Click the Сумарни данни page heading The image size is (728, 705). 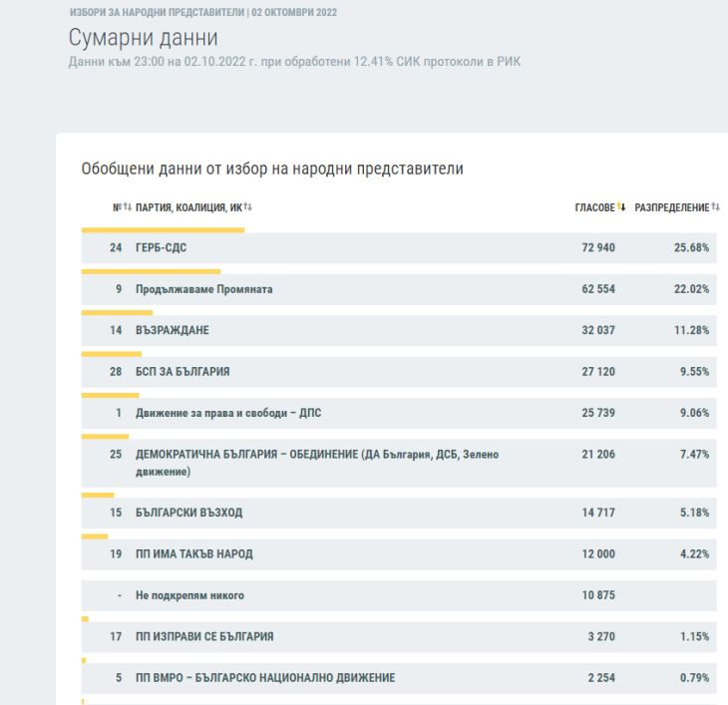pyautogui.click(x=143, y=38)
